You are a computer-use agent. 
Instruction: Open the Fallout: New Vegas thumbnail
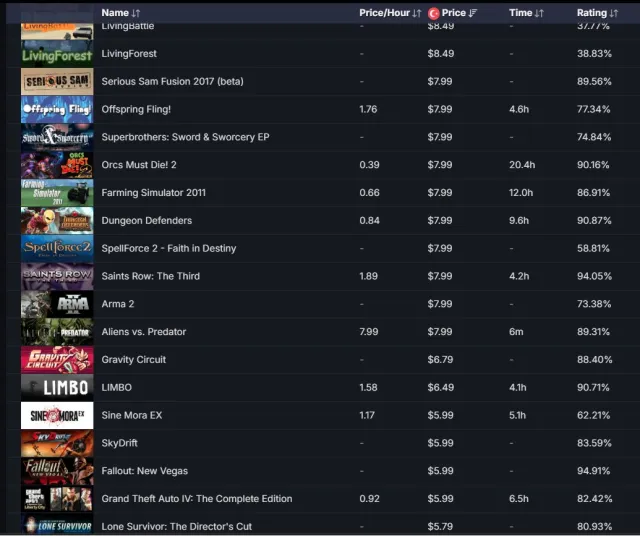[57, 471]
